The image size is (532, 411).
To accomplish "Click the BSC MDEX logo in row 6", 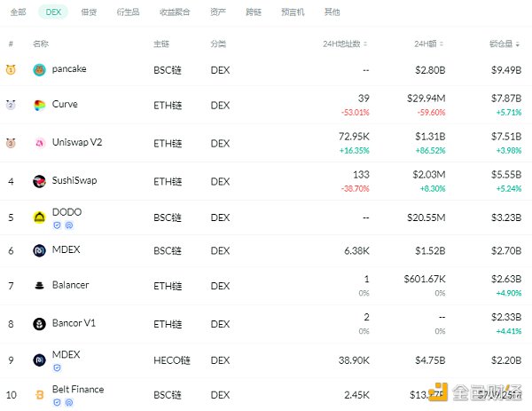I will (39, 250).
